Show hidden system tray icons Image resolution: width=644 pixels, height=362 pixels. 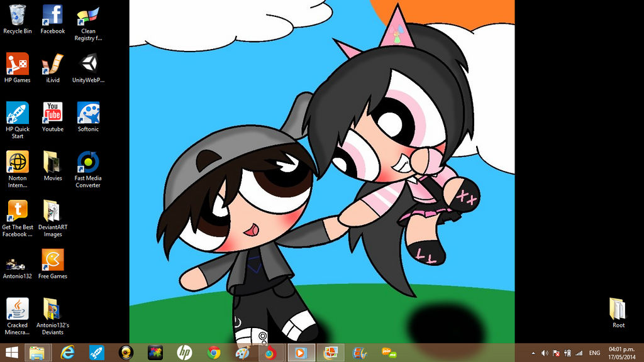pyautogui.click(x=533, y=353)
